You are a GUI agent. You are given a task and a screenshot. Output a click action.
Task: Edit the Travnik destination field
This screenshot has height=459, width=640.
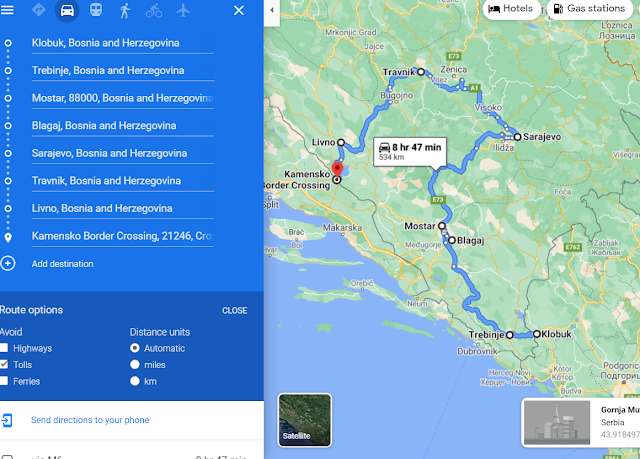(x=122, y=181)
